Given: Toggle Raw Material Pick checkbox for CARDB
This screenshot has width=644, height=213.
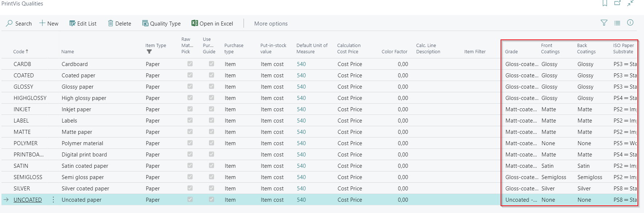Looking at the screenshot, I should tap(190, 64).
